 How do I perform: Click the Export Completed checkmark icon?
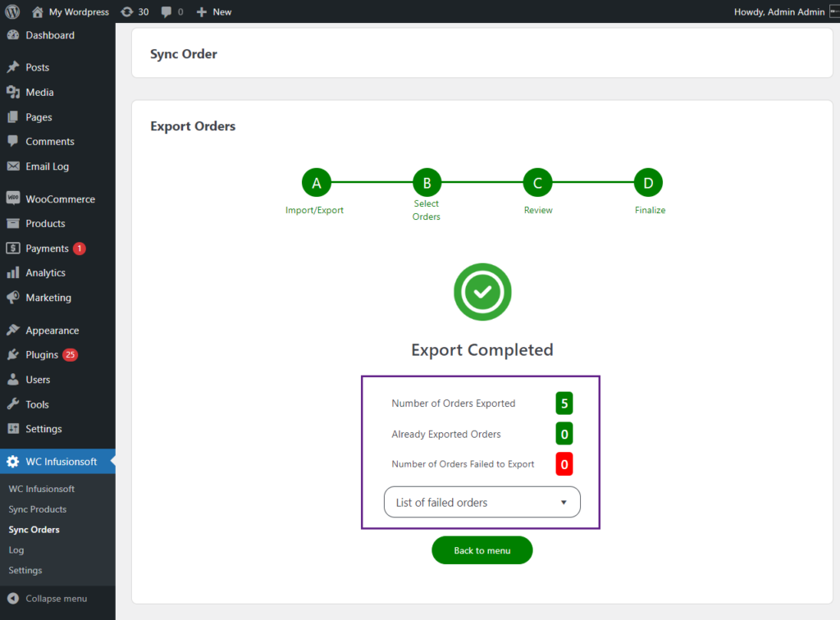pyautogui.click(x=482, y=292)
